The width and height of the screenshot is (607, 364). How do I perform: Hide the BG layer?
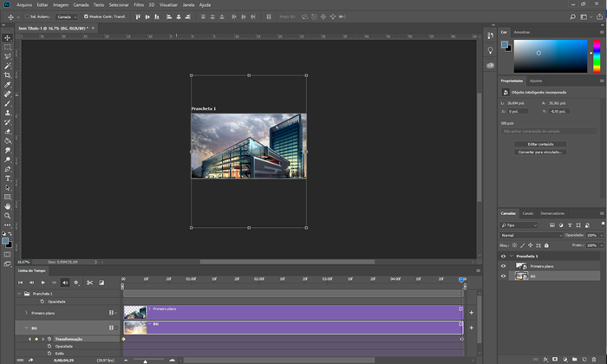[x=503, y=276]
